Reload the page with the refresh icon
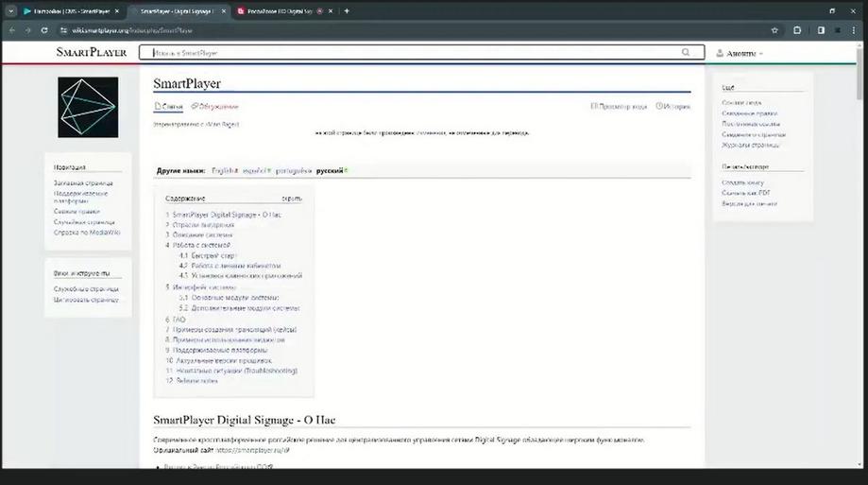Viewport: 868px width, 485px height. tap(44, 30)
